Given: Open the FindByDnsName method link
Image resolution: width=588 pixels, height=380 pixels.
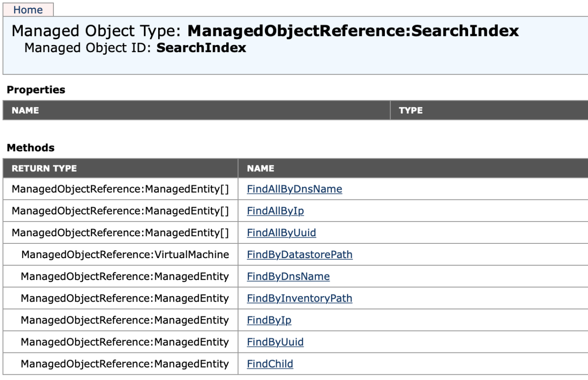Looking at the screenshot, I should pos(288,276).
